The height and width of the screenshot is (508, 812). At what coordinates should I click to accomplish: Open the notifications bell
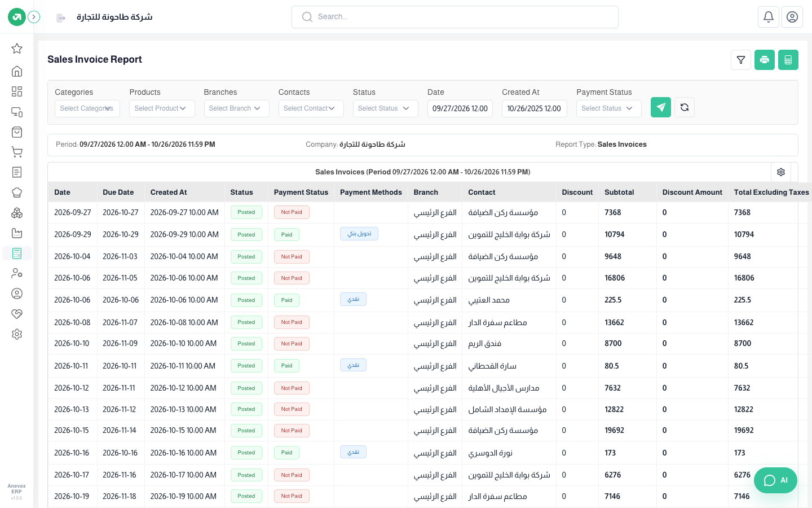pos(769,17)
